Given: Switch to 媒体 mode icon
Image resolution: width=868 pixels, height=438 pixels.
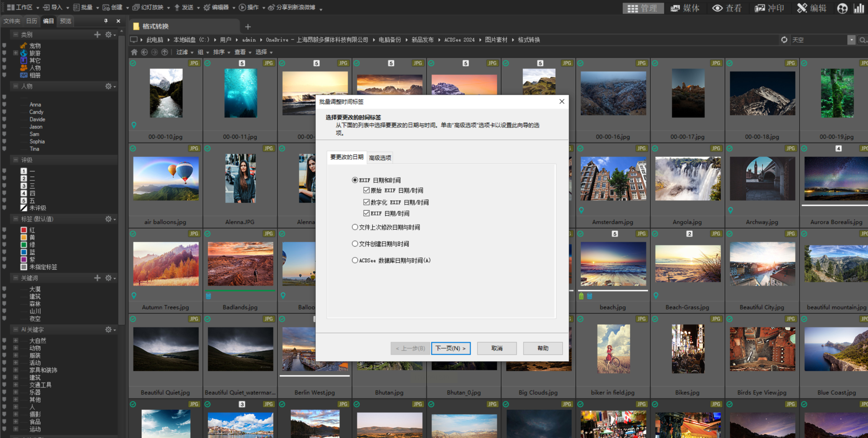Looking at the screenshot, I should pos(685,8).
